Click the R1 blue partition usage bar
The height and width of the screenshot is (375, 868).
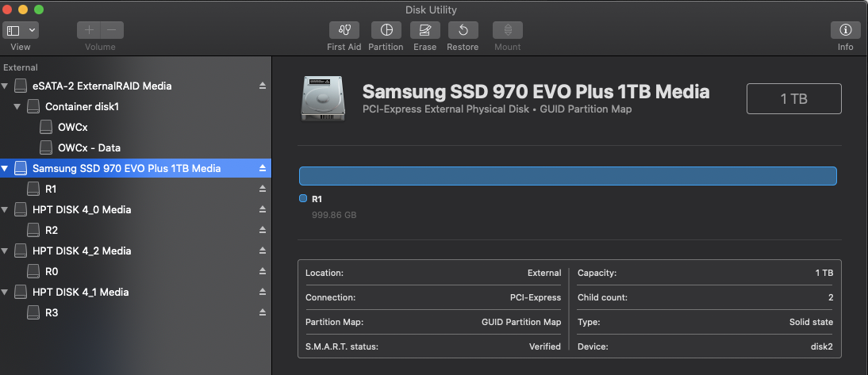(567, 176)
